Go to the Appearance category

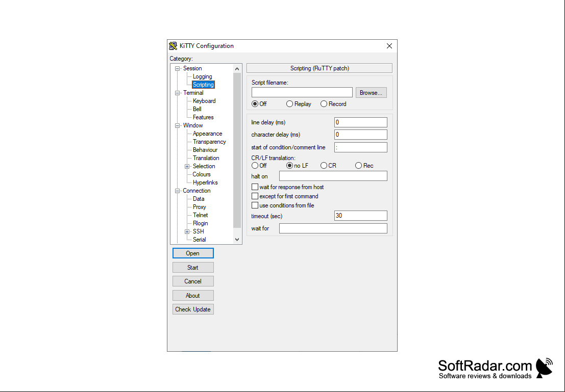207,134
